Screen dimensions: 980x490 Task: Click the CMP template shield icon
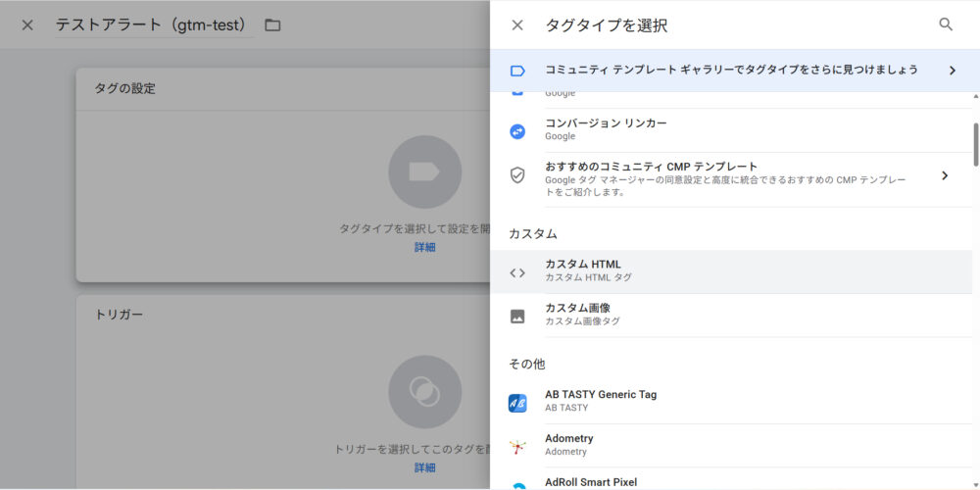click(x=517, y=175)
